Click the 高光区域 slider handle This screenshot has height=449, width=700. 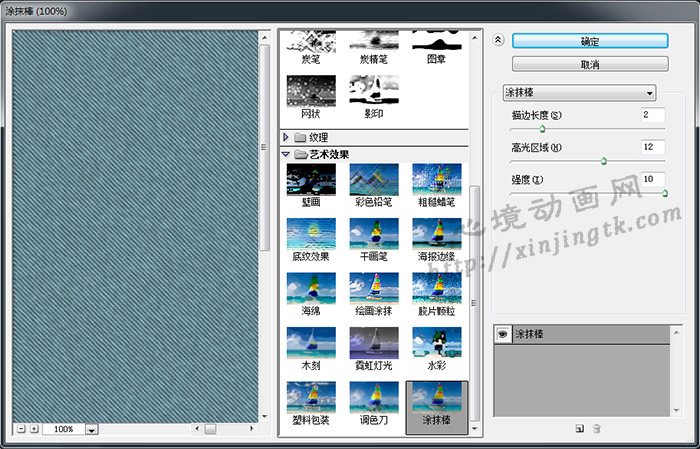pyautogui.click(x=603, y=160)
